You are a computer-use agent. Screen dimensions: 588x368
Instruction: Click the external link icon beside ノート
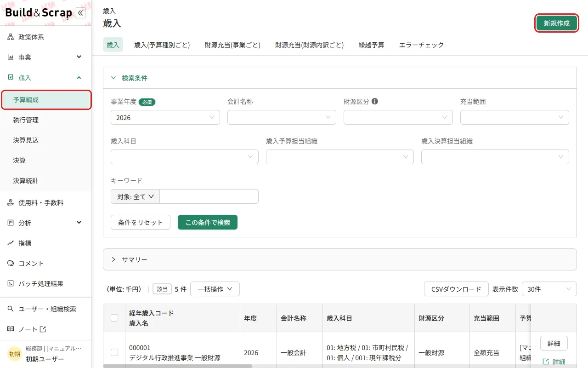point(43,329)
